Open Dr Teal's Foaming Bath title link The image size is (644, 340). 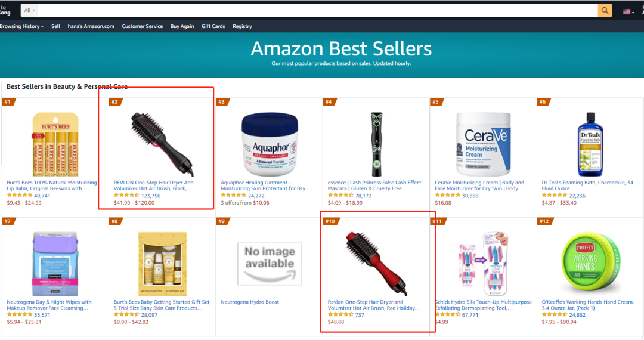pos(587,186)
